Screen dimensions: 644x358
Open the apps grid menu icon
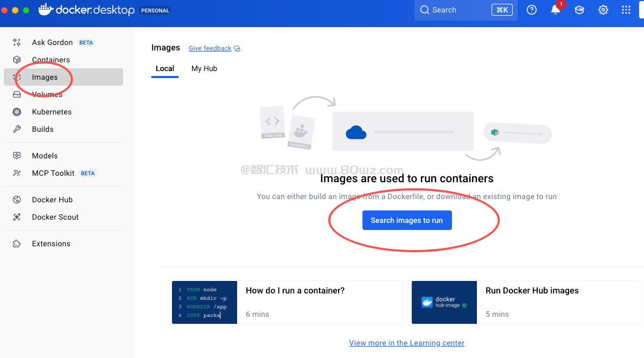(626, 10)
